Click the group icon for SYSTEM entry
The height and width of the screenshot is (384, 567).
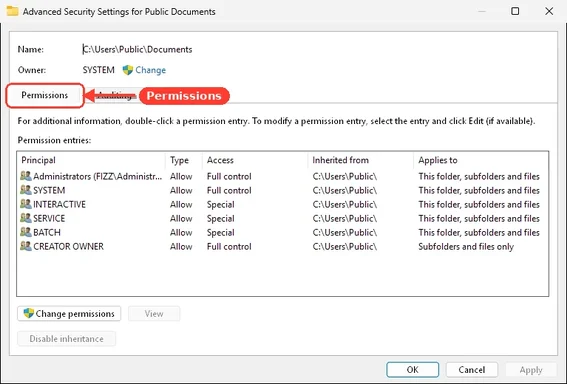[x=26, y=190]
